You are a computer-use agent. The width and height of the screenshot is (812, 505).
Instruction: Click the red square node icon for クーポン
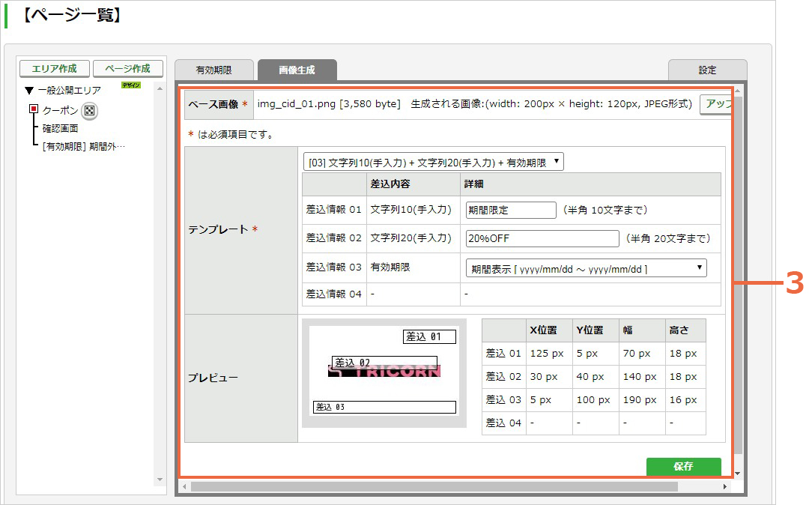coord(34,109)
